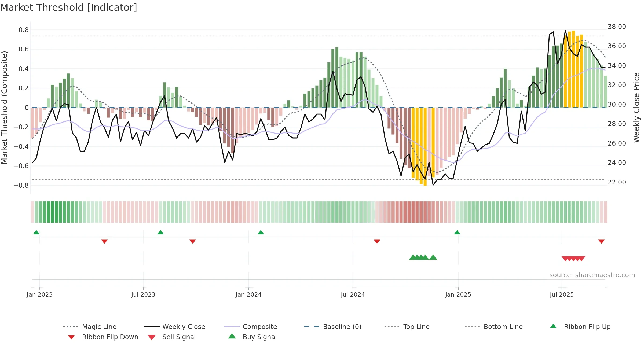Click the Jul 2024 x-axis label
Image resolution: width=644 pixels, height=362 pixels.
click(x=353, y=294)
